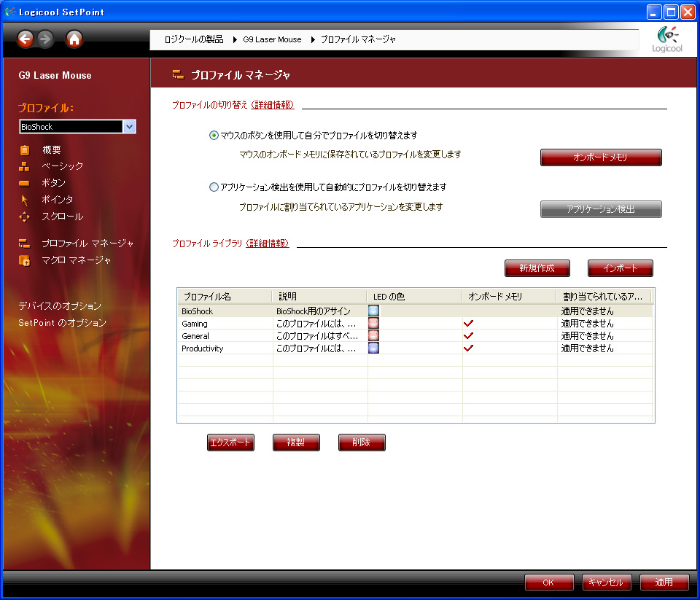Sort by プロファイル名 column header

225,297
